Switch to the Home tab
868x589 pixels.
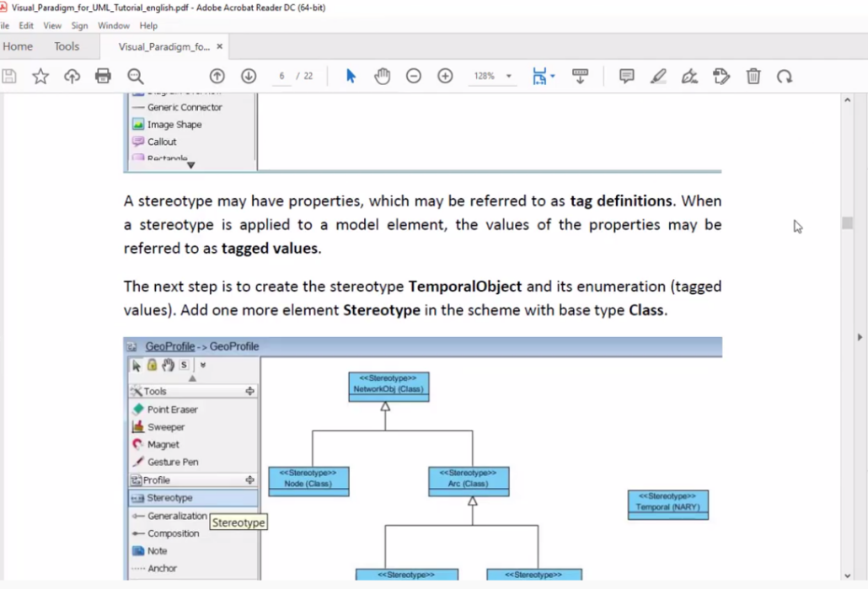point(18,46)
